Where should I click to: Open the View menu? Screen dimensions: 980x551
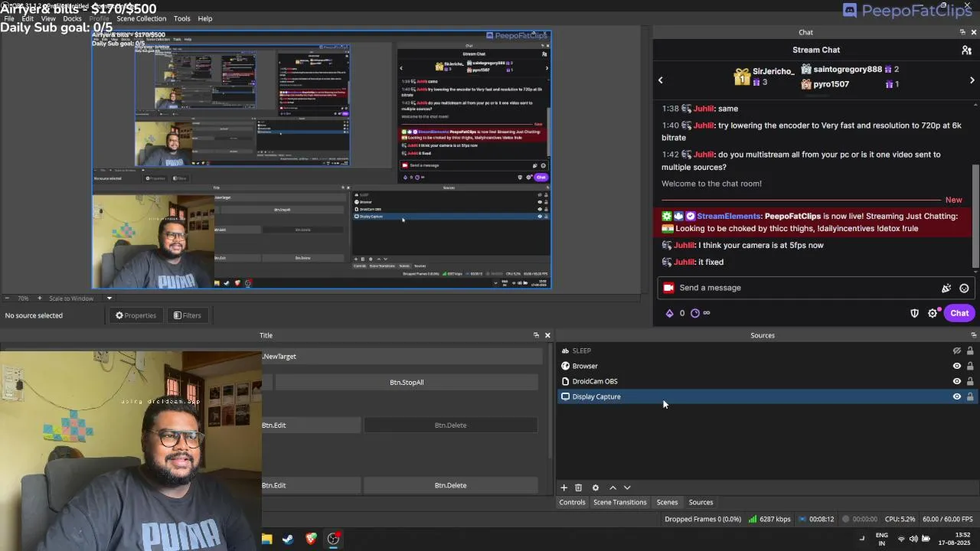tap(48, 18)
